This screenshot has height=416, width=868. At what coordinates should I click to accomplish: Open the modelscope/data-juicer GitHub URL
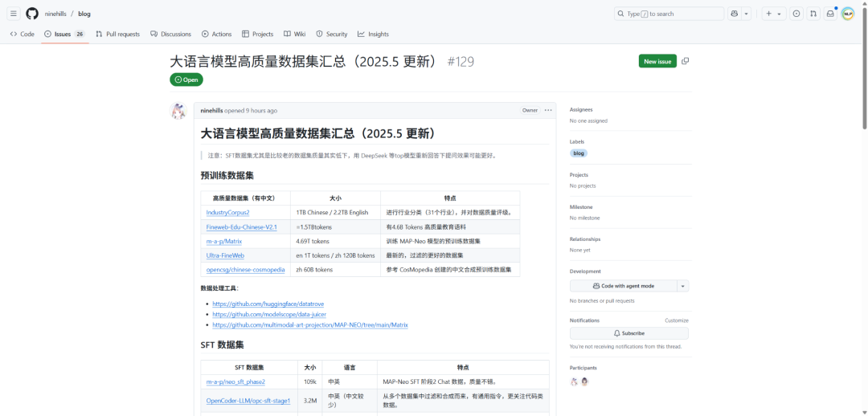coord(269,314)
